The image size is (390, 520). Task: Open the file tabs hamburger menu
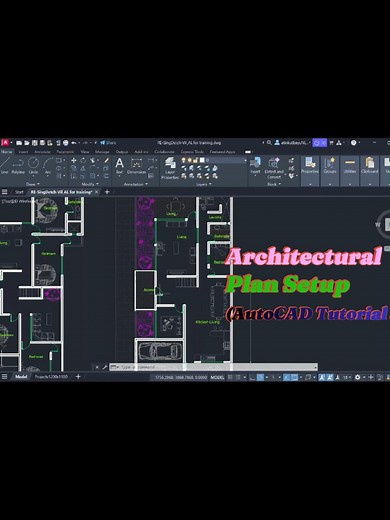[x=5, y=192]
